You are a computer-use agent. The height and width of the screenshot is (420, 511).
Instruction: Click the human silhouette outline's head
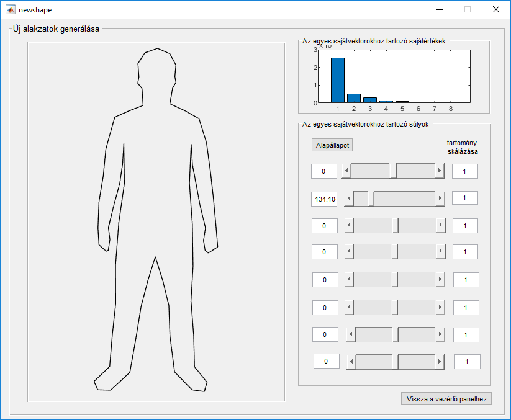pos(156,68)
